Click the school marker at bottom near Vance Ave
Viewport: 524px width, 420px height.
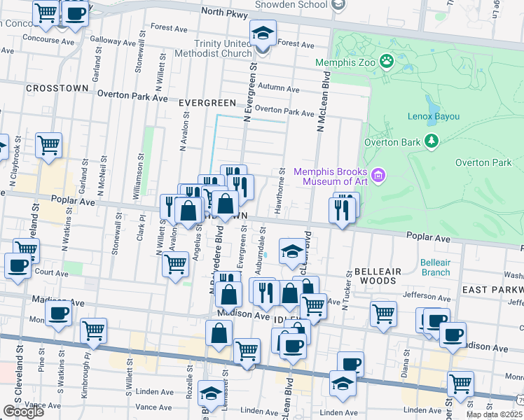click(x=211, y=393)
